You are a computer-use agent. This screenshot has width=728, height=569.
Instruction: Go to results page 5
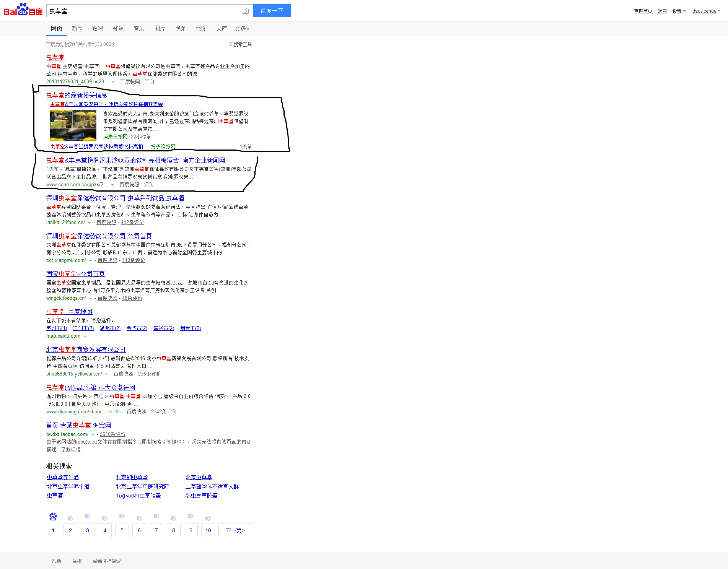(122, 530)
